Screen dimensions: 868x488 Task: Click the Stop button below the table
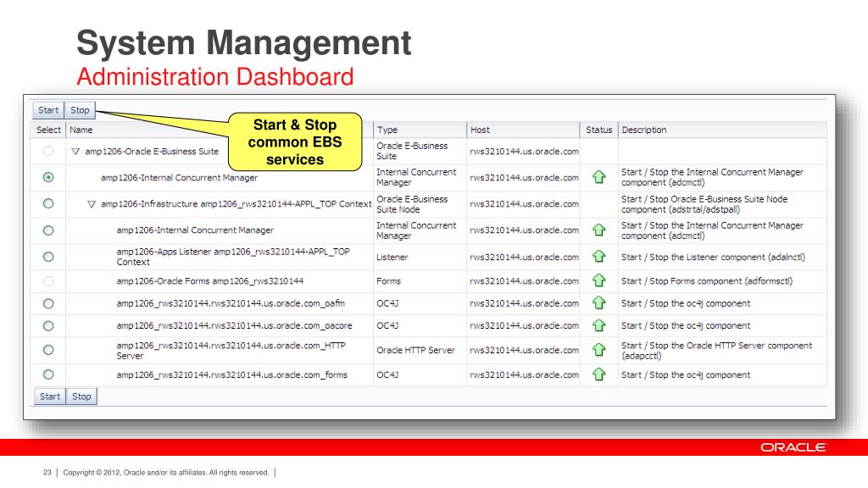(x=81, y=396)
